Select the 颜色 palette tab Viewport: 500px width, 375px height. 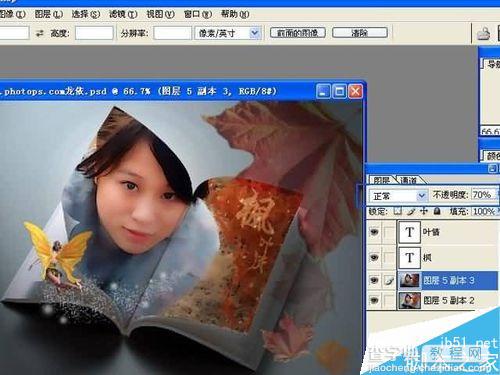click(x=492, y=155)
